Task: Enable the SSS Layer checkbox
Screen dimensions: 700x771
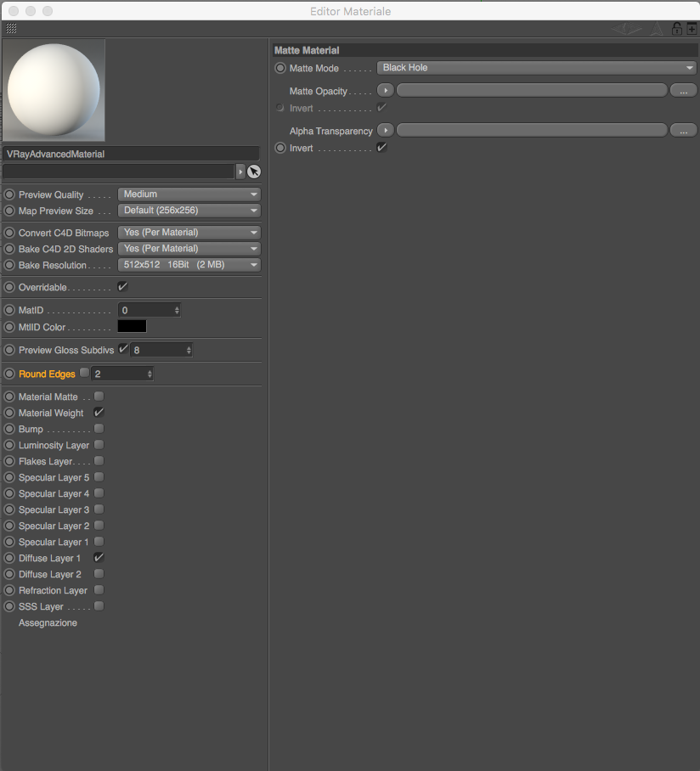Action: pyautogui.click(x=99, y=605)
